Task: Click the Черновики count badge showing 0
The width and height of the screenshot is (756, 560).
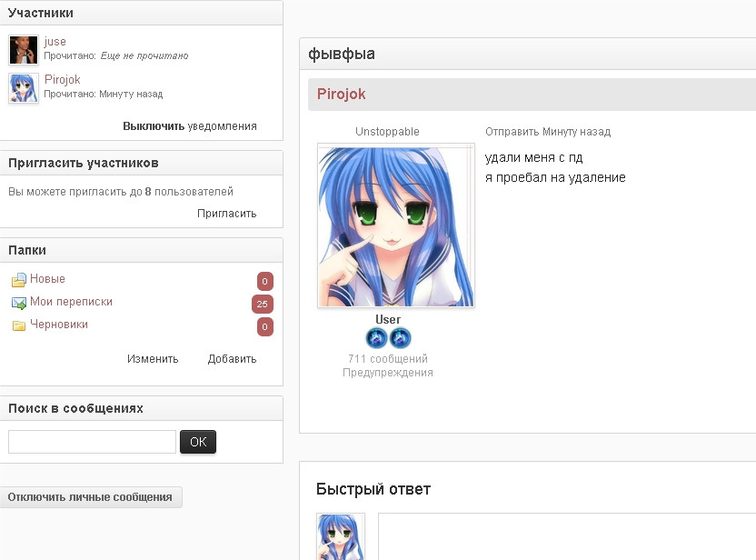Action: click(x=264, y=326)
